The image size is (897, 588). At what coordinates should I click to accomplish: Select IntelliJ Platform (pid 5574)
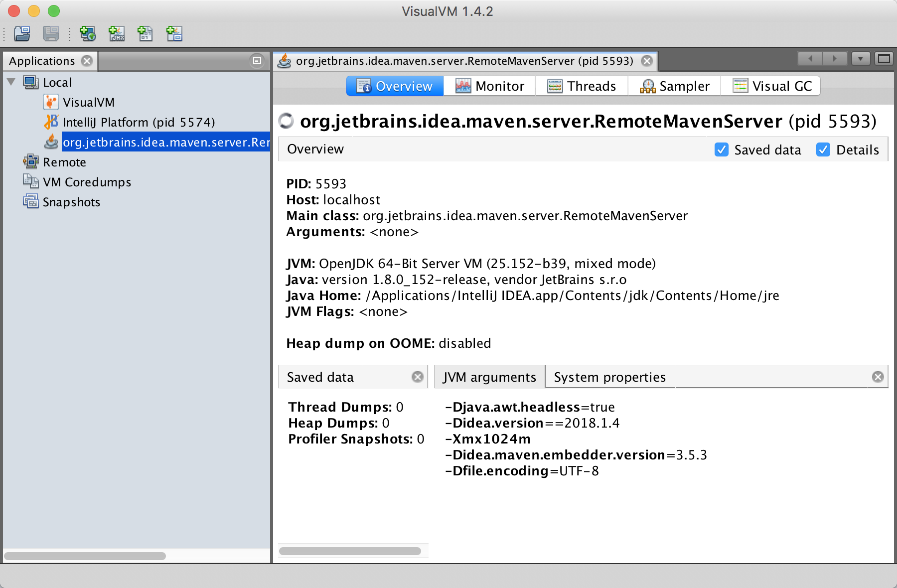139,122
